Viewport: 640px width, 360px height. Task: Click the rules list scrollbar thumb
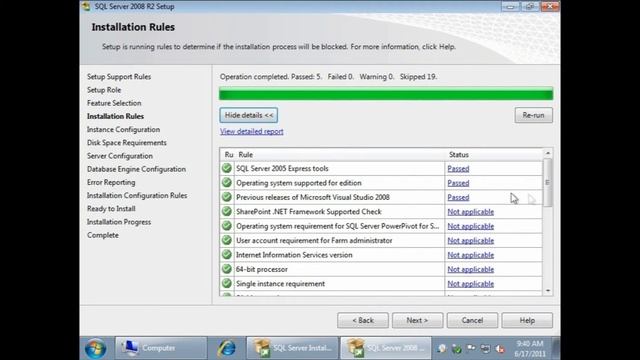click(548, 182)
